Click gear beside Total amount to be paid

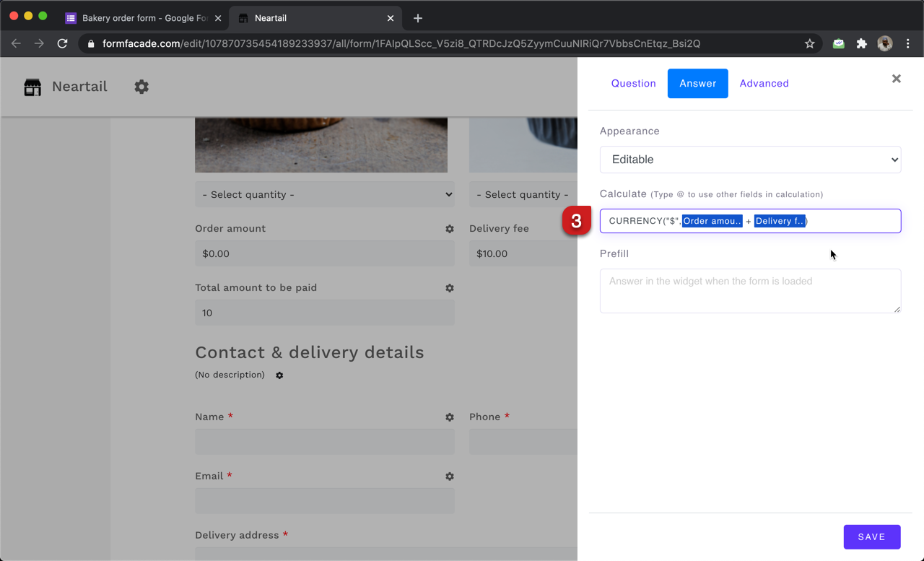[x=449, y=287]
